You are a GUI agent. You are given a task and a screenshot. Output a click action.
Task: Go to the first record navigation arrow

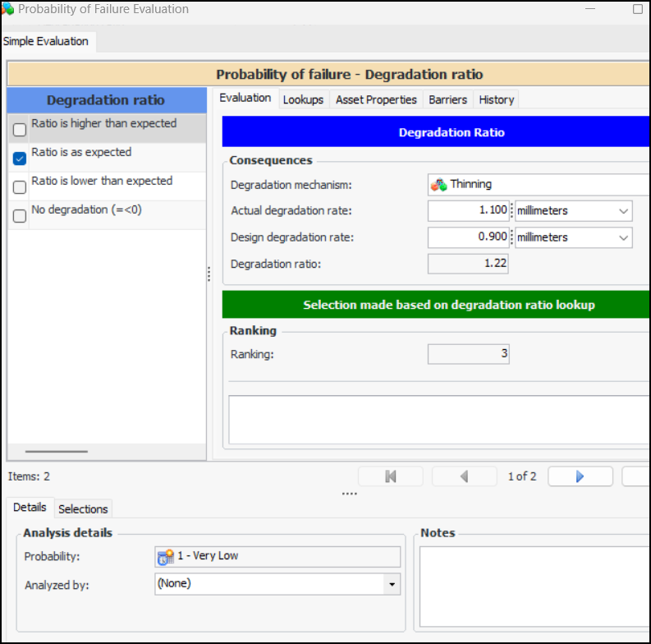coord(391,476)
